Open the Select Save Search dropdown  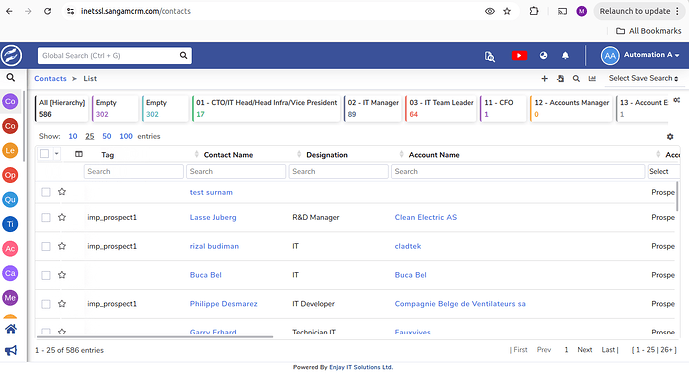[643, 78]
